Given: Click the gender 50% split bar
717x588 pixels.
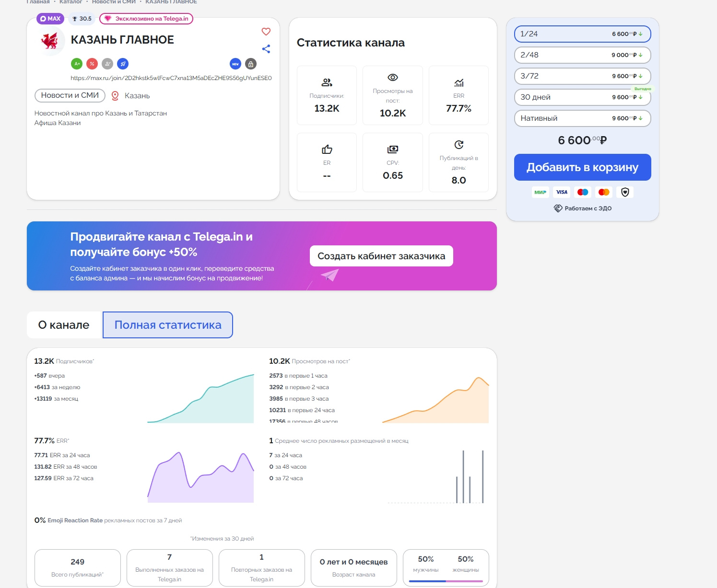Looking at the screenshot, I should [x=446, y=581].
